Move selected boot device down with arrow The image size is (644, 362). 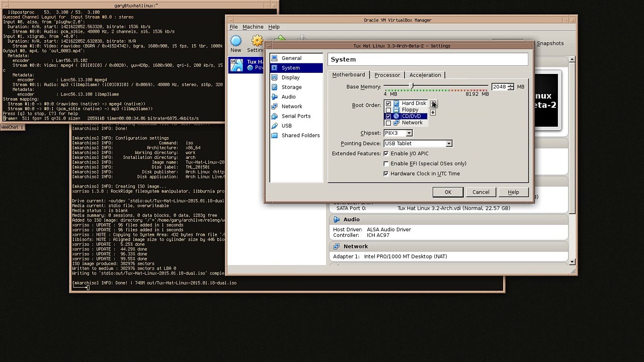433,113
